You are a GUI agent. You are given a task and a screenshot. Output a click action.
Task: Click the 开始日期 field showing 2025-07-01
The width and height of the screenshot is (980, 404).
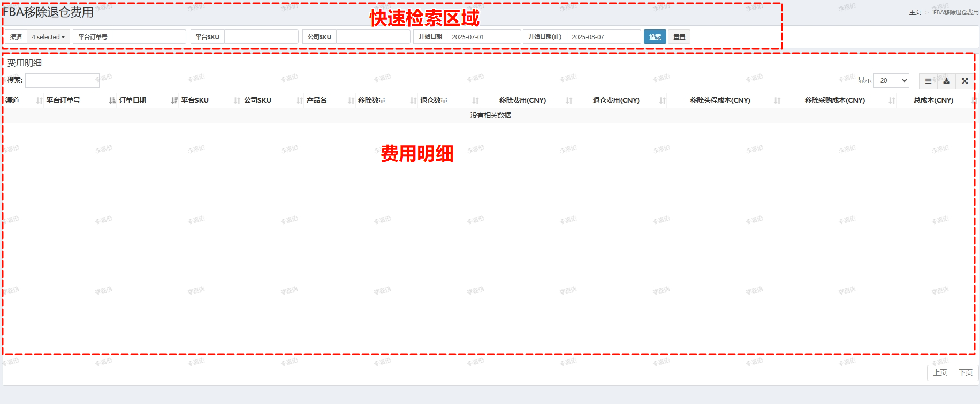coord(484,37)
